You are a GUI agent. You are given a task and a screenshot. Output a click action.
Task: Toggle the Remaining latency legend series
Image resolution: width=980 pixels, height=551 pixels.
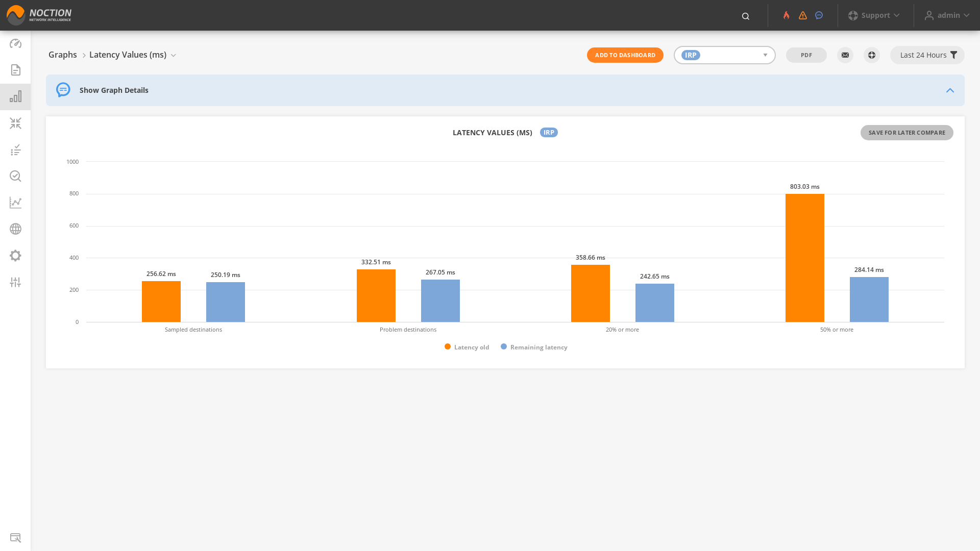534,347
